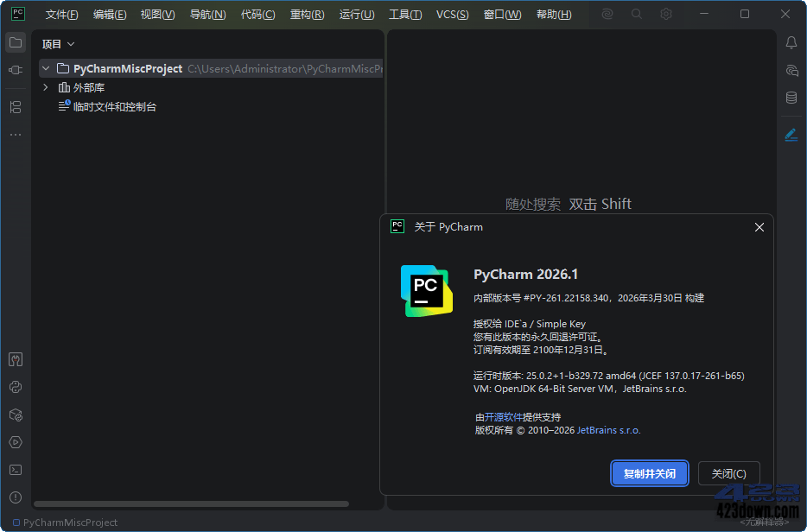The image size is (807, 532).
Task: Open the Python Console
Action: pyautogui.click(x=15, y=387)
